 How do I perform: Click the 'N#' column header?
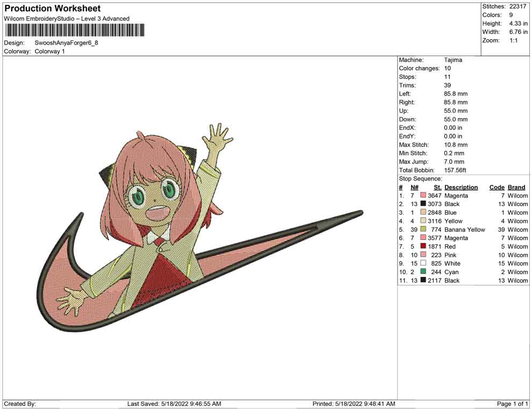(x=414, y=187)
